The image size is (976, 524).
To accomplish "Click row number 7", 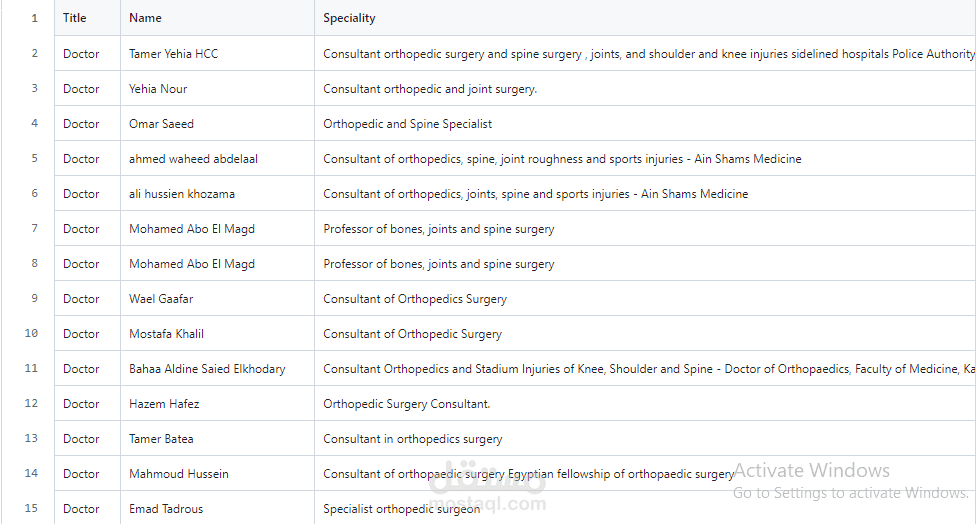I will (34, 228).
